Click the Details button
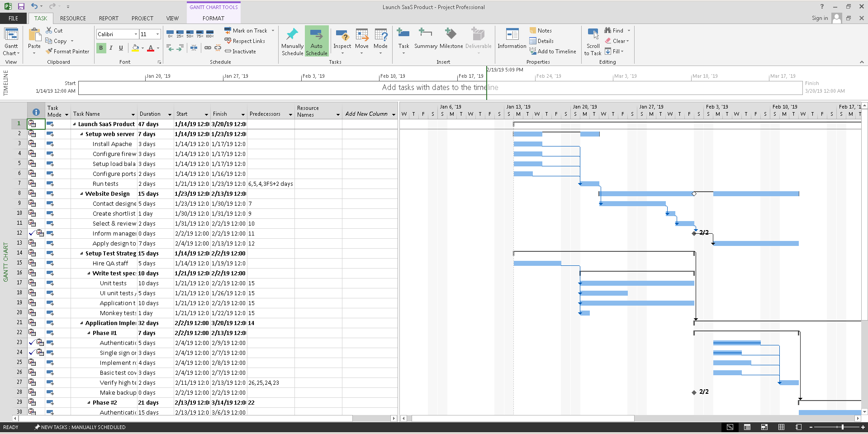Screen dimensions: 868x434 coord(541,41)
